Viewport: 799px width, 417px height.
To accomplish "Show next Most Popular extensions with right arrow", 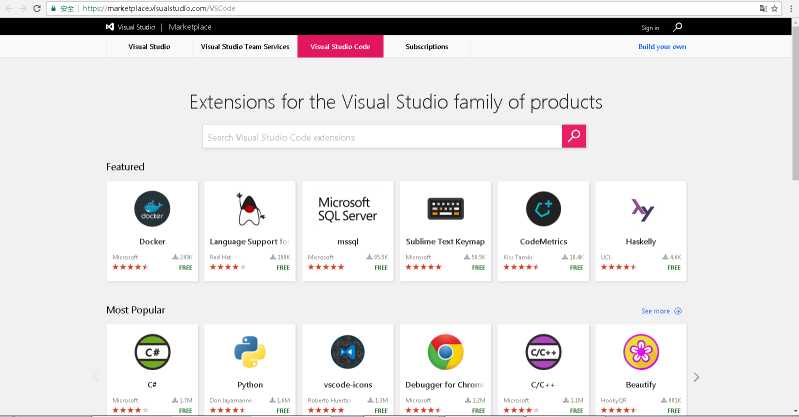I will [696, 377].
